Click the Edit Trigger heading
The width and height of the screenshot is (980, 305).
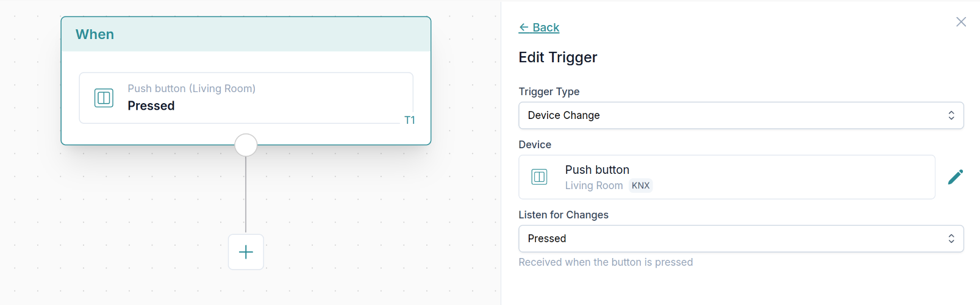point(557,57)
